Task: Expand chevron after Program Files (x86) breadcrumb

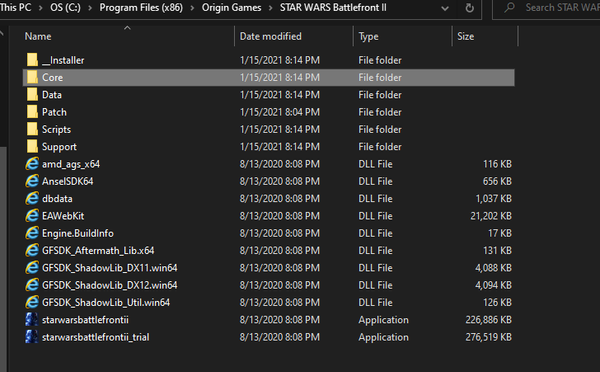Action: click(x=192, y=8)
